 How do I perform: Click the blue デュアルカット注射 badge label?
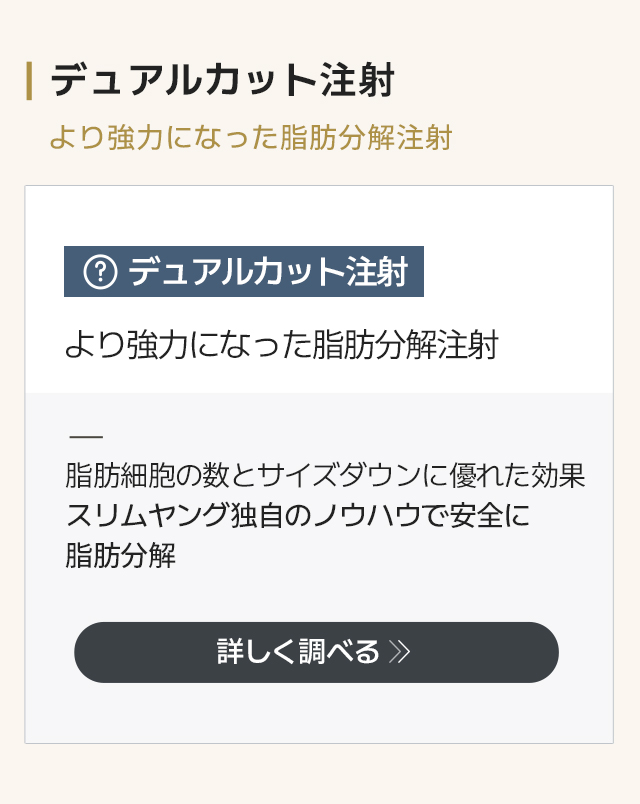[x=244, y=271]
